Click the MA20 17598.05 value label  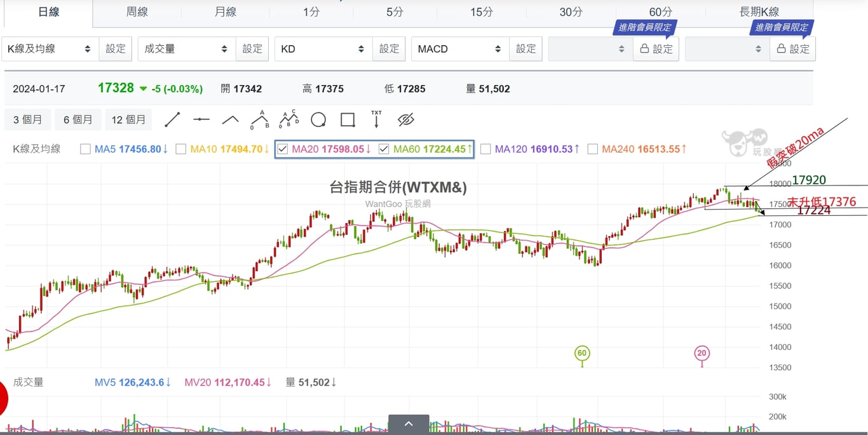(331, 149)
